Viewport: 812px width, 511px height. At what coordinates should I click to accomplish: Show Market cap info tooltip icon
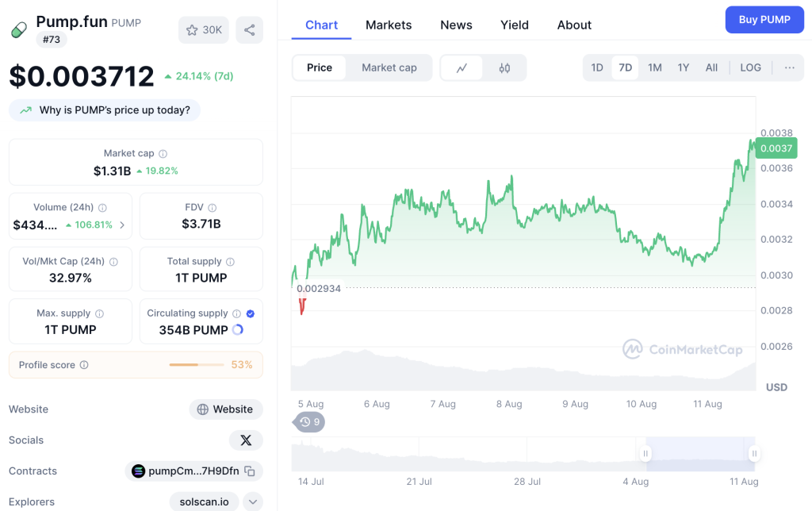pyautogui.click(x=163, y=153)
